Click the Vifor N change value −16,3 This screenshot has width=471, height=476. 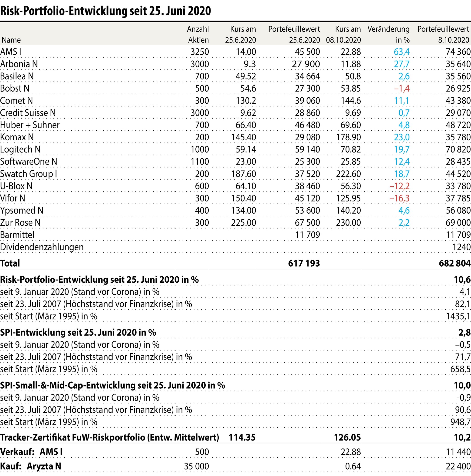(399, 198)
